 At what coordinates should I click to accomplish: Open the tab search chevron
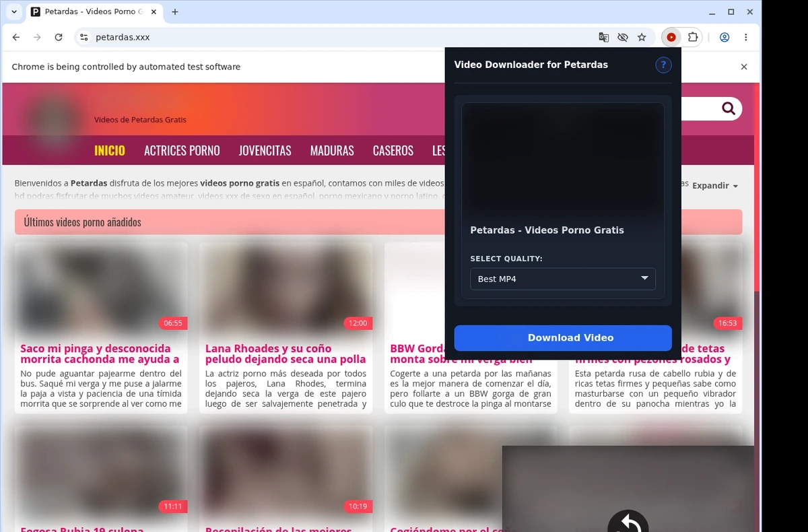pos(14,11)
